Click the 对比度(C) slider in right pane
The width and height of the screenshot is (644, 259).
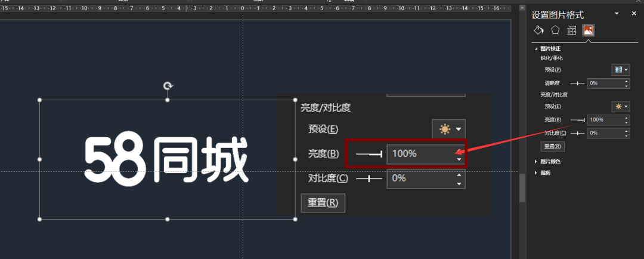point(577,133)
